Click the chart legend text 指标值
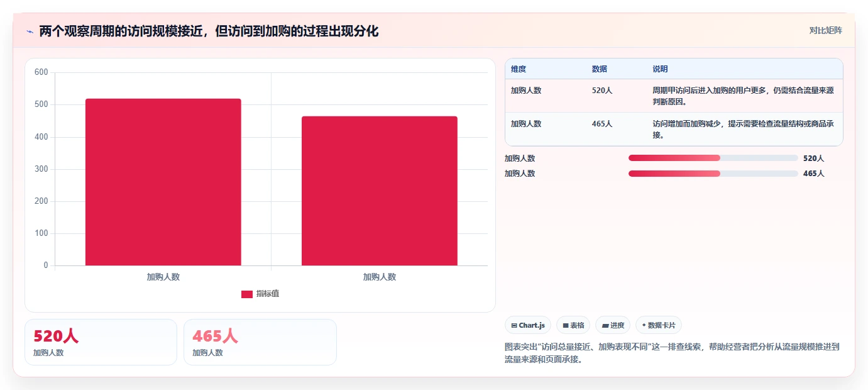868x390 pixels. (x=268, y=294)
